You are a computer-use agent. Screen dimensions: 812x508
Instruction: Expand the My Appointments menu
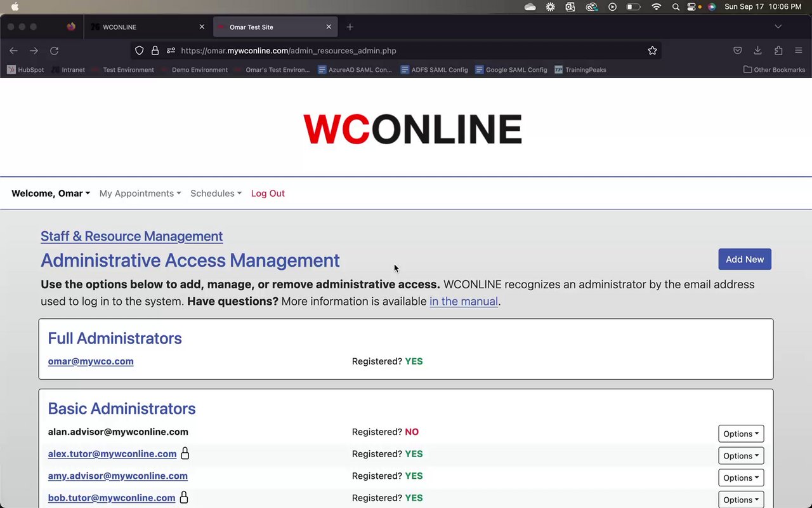tap(140, 194)
